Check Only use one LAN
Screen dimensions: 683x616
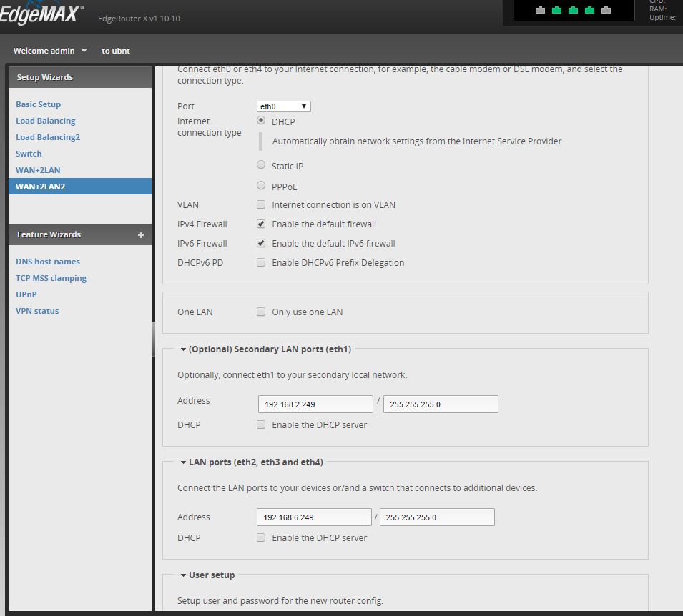click(261, 312)
